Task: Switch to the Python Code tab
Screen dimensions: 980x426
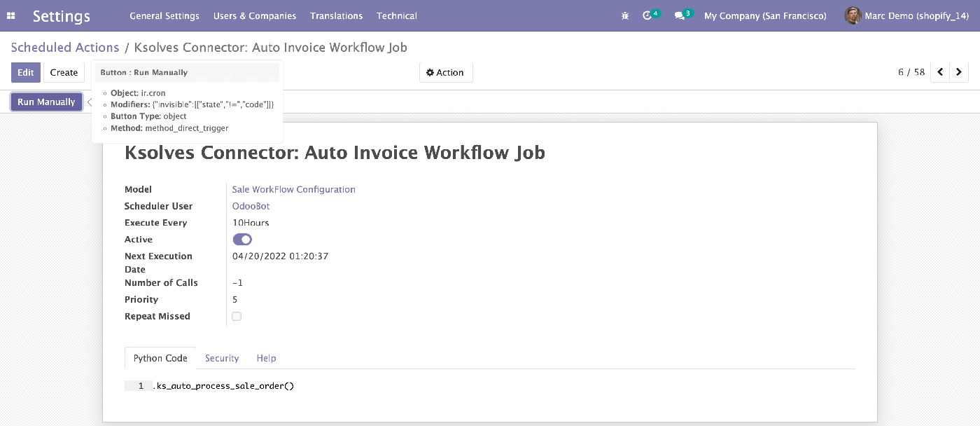Action: (x=160, y=358)
